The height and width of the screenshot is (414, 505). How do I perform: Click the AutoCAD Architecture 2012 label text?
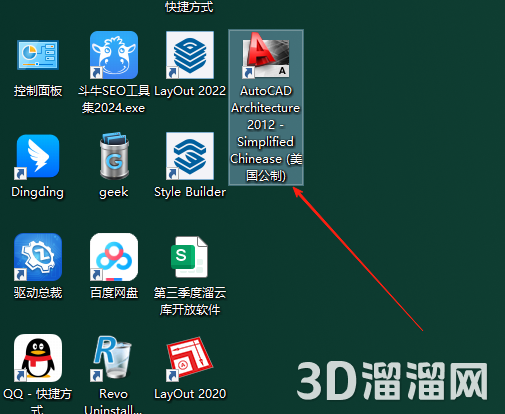[266, 133]
